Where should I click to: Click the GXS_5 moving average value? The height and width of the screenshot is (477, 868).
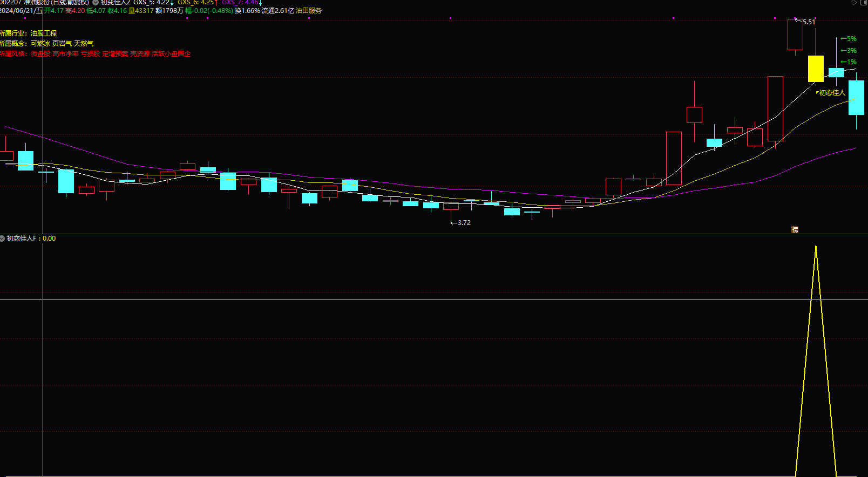(x=154, y=3)
